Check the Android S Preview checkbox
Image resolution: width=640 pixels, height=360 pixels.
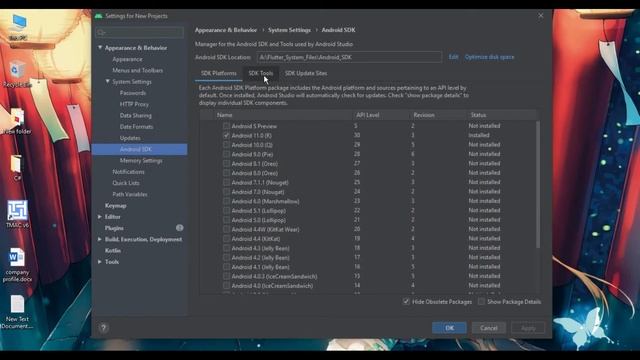(226, 126)
